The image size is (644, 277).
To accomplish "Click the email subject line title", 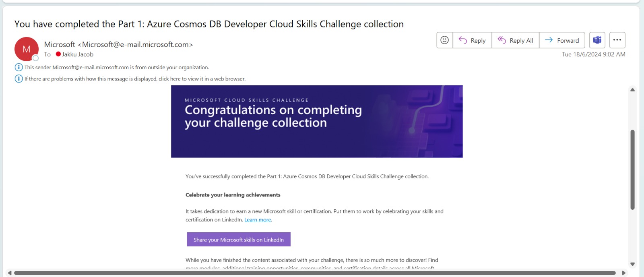I will coord(209,24).
